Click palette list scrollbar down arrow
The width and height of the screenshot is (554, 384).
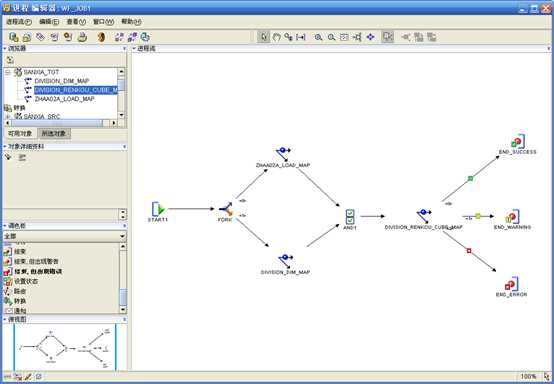pyautogui.click(x=123, y=309)
